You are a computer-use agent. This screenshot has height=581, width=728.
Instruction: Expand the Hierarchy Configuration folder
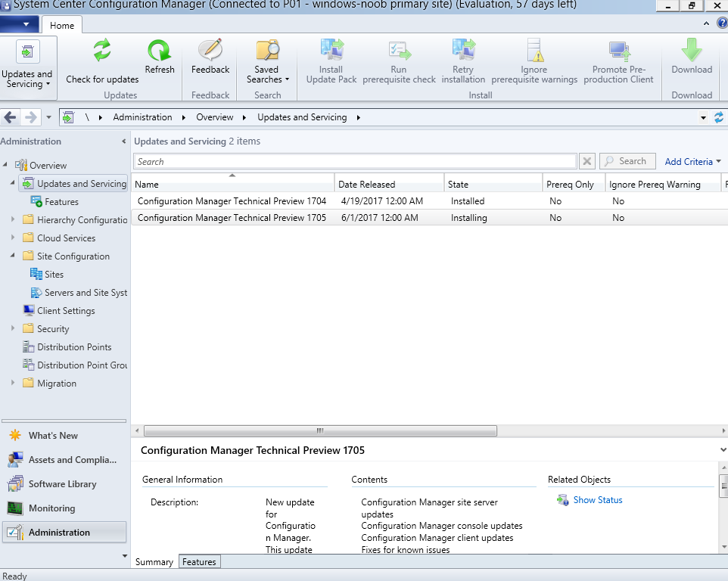pyautogui.click(x=13, y=219)
